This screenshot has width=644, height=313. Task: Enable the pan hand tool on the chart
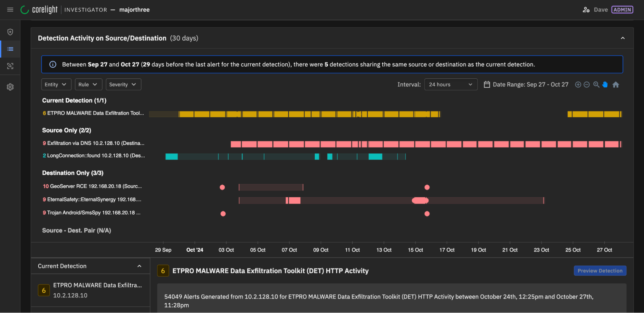(x=605, y=84)
